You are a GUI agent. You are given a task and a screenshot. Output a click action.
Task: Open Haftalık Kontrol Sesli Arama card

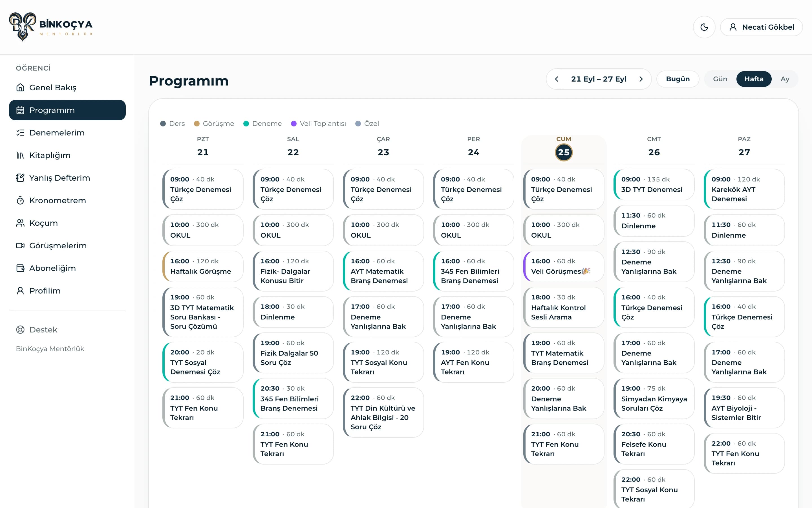coord(564,307)
